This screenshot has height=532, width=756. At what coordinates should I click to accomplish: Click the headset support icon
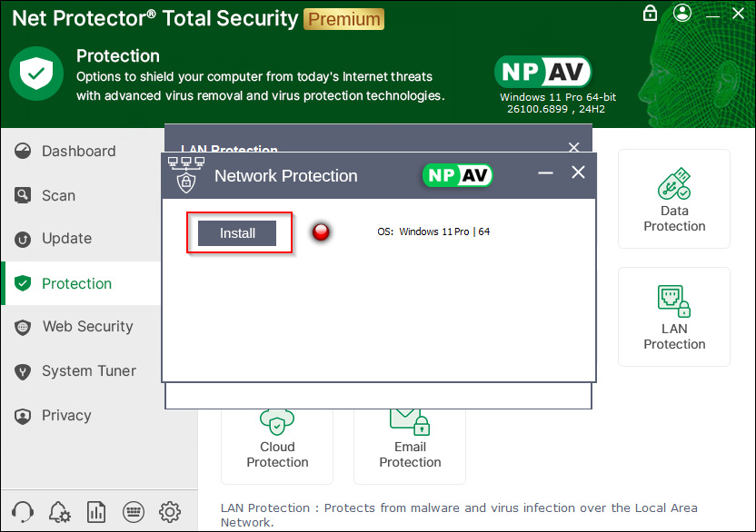25,511
